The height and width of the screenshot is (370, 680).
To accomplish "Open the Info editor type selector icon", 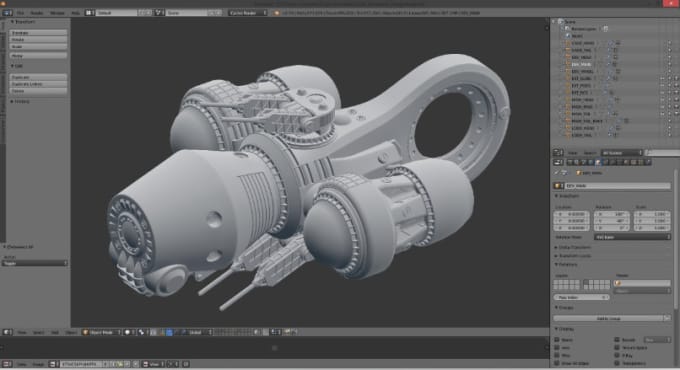I will [7, 13].
